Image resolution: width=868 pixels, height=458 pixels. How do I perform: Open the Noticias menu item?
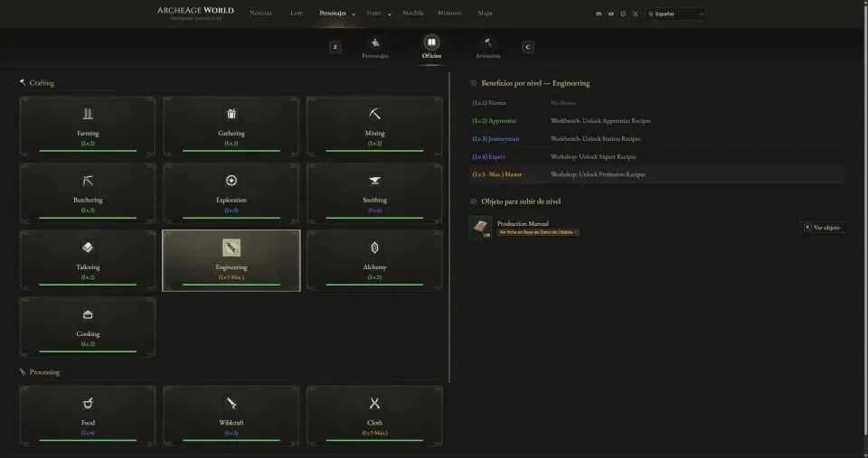[x=260, y=14]
